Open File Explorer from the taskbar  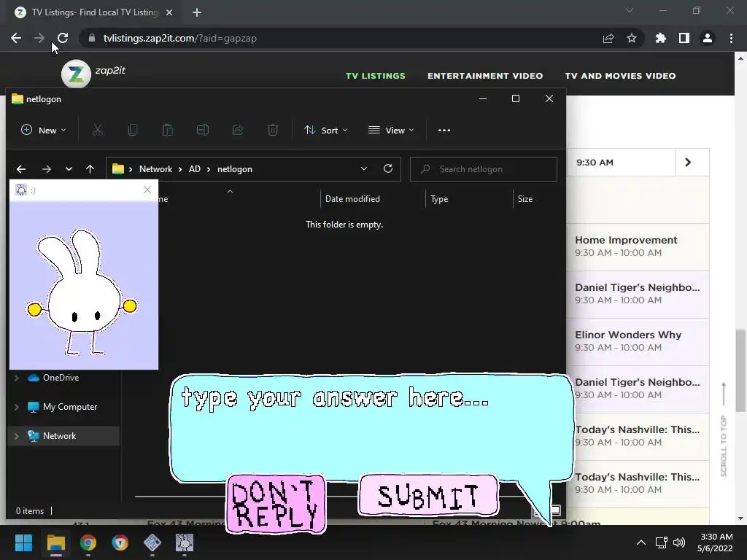(x=55, y=542)
